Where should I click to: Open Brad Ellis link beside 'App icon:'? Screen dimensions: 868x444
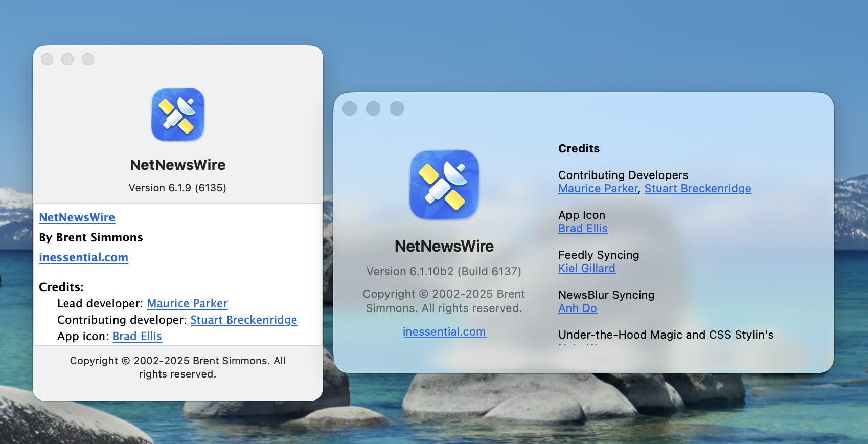coord(138,336)
